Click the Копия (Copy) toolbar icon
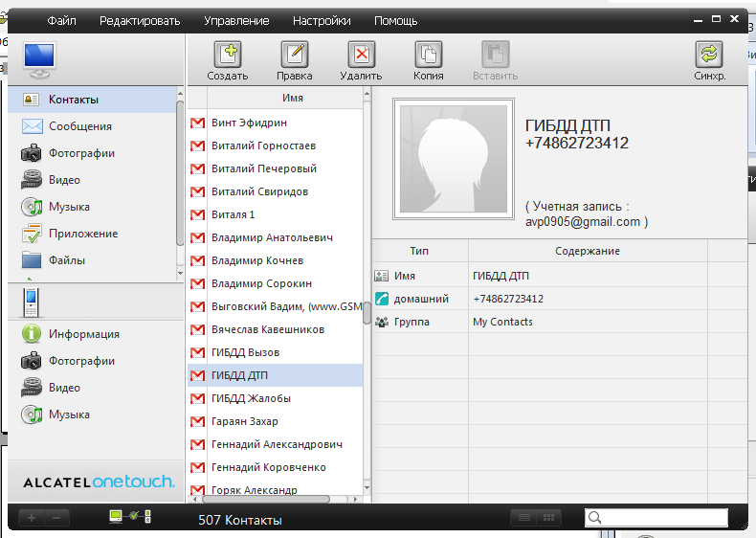The width and height of the screenshot is (756, 538). 428,56
